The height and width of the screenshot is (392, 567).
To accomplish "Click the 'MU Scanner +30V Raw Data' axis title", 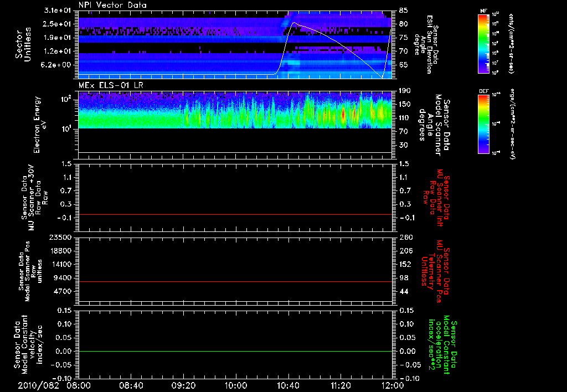I will point(34,198).
